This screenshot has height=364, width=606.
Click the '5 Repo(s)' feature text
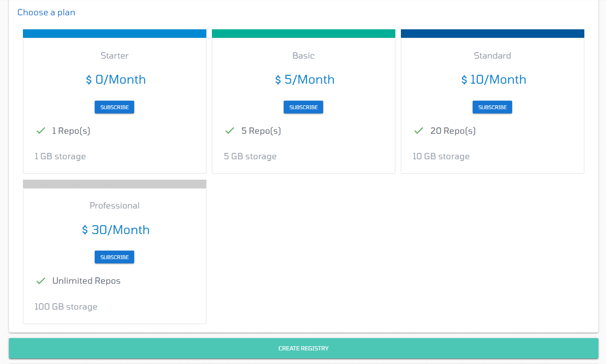(x=261, y=131)
